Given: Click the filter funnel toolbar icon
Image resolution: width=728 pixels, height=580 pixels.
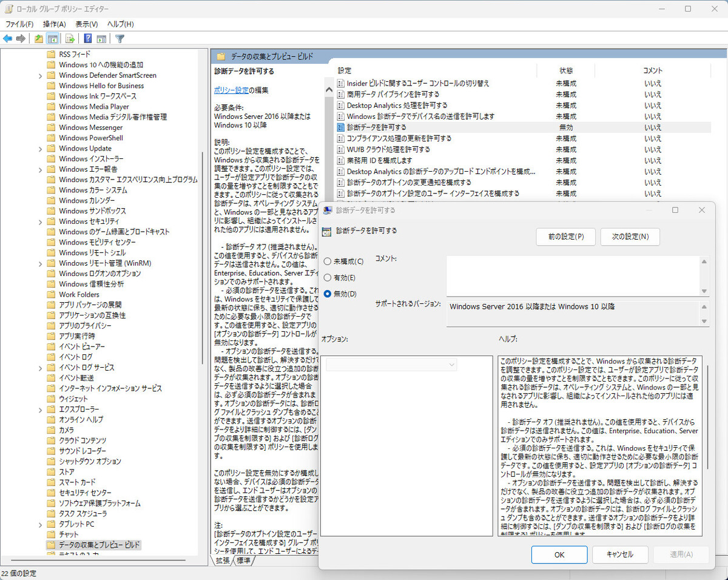Looking at the screenshot, I should pos(120,39).
